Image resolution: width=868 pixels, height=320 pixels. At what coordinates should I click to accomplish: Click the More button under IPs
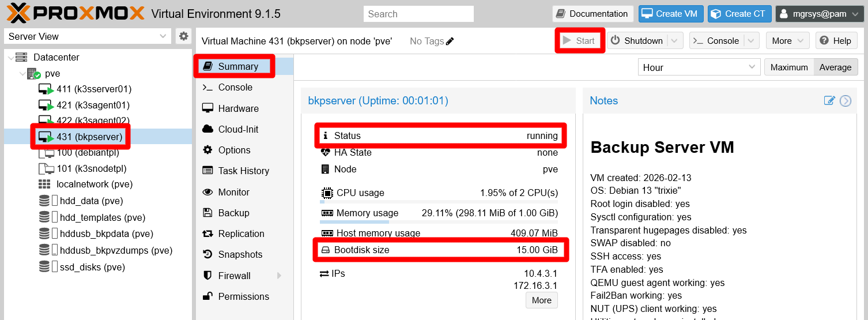coord(541,300)
